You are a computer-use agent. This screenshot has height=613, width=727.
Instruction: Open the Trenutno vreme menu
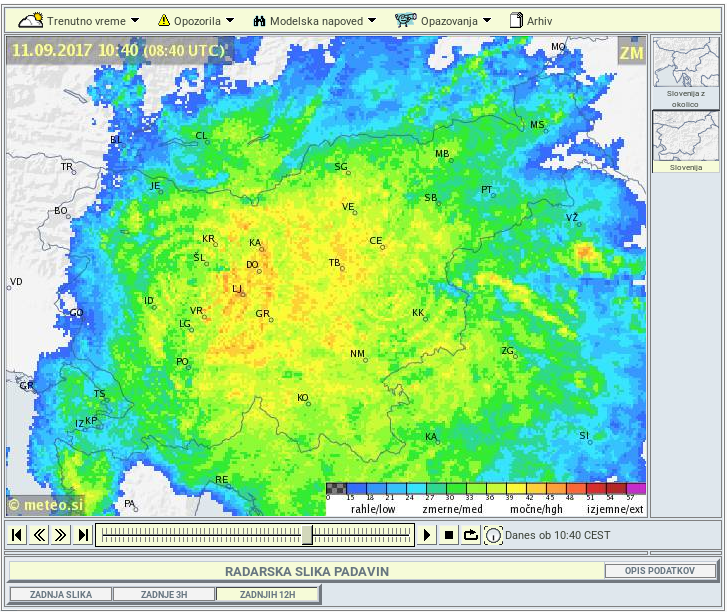pos(79,21)
